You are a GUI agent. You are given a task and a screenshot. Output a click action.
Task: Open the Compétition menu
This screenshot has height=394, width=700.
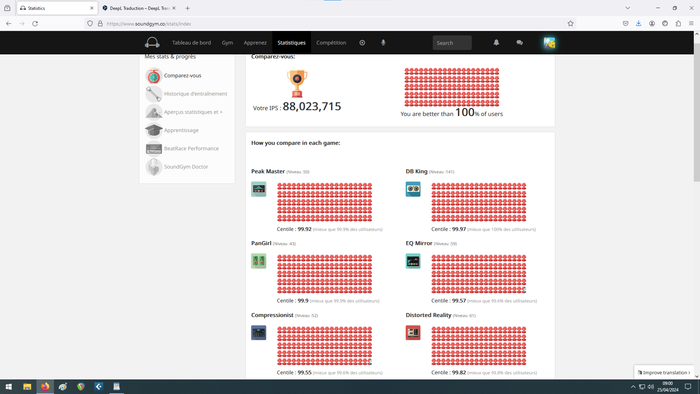331,43
